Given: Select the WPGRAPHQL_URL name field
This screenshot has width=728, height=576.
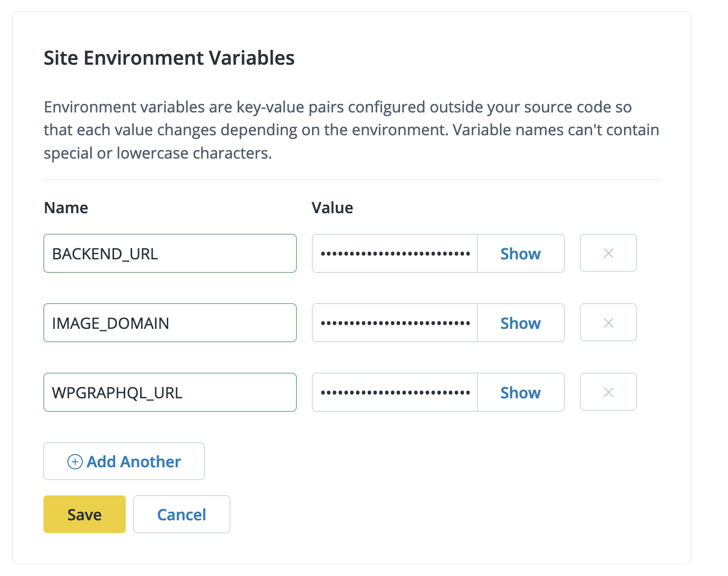Looking at the screenshot, I should click(x=170, y=392).
